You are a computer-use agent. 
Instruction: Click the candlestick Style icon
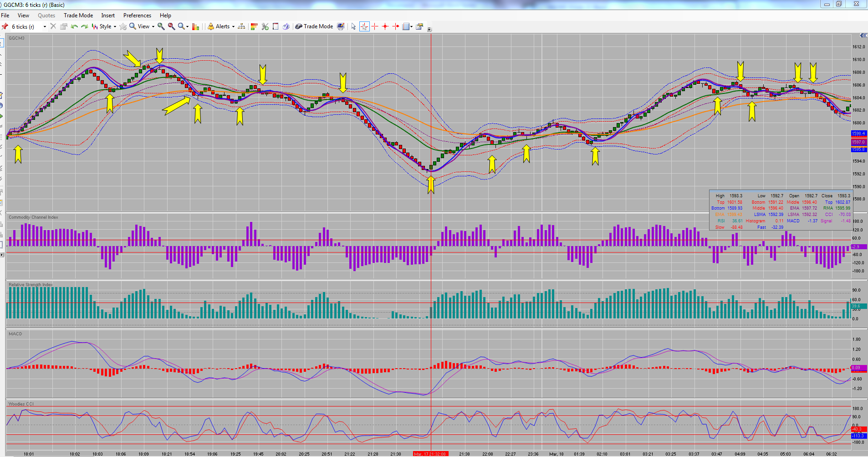[x=95, y=26]
